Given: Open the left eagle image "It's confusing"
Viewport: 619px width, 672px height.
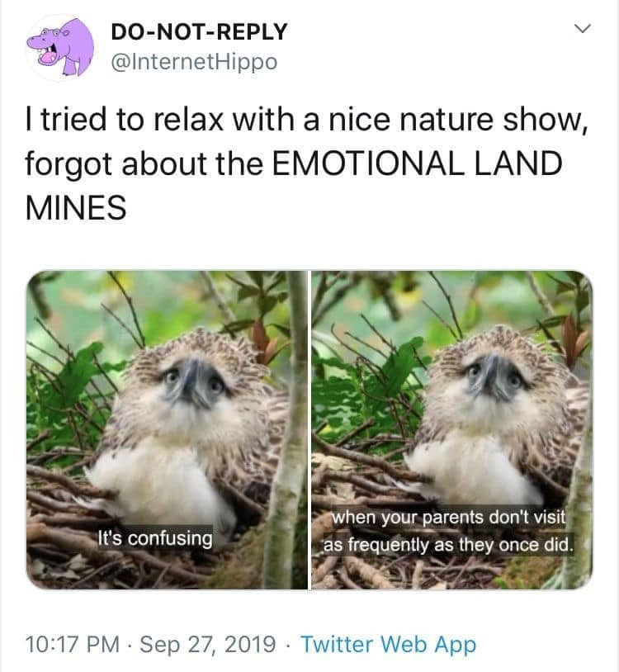Looking at the screenshot, I should (x=167, y=429).
